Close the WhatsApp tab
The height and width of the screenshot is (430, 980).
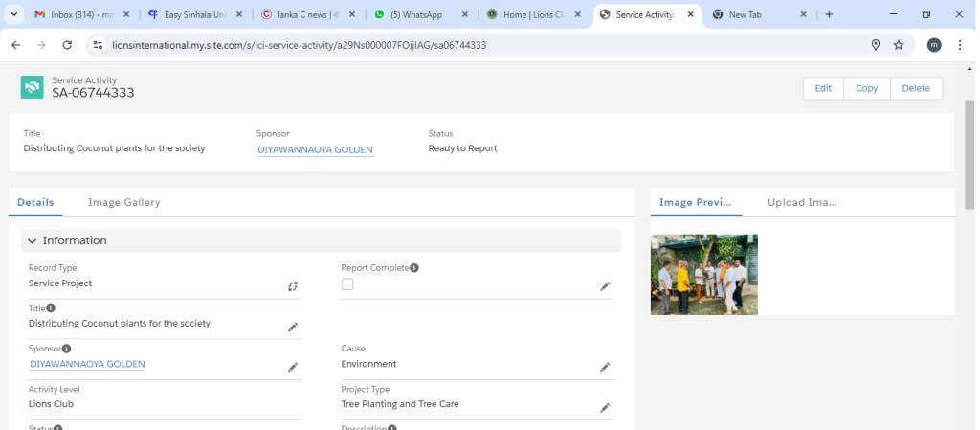tap(465, 14)
